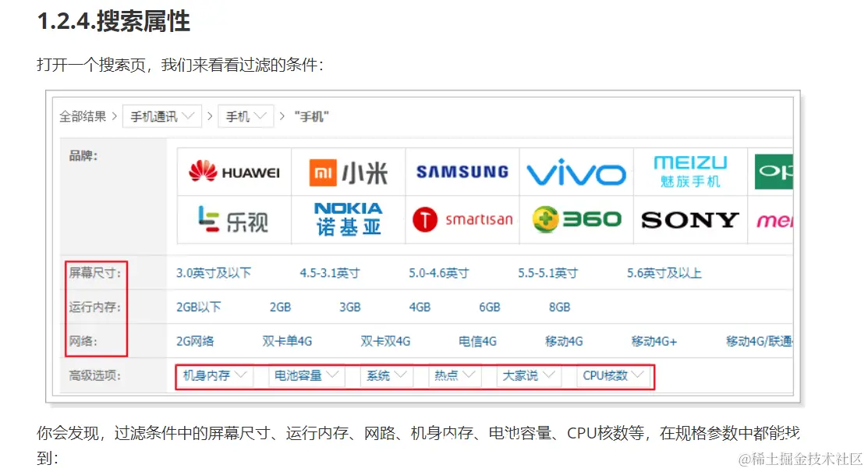Image resolution: width=868 pixels, height=472 pixels.
Task: Filter by 5.0-4.6英寸 screen size
Action: point(438,272)
